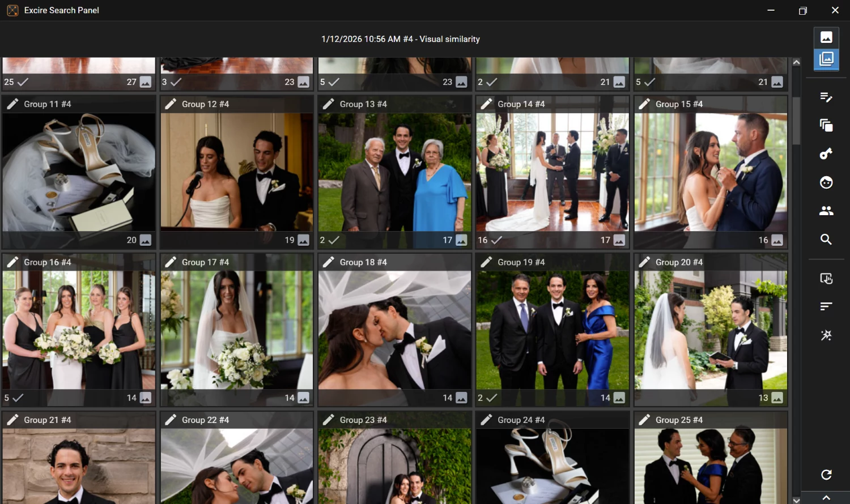Open Group 11 shoes and veil thumbnail
The height and width of the screenshot is (504, 850).
[79, 172]
